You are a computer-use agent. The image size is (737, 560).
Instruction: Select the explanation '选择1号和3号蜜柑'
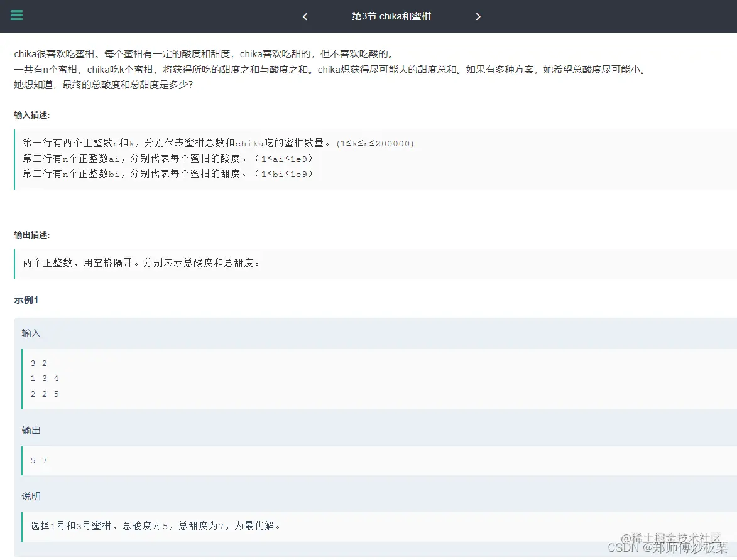[156, 525]
